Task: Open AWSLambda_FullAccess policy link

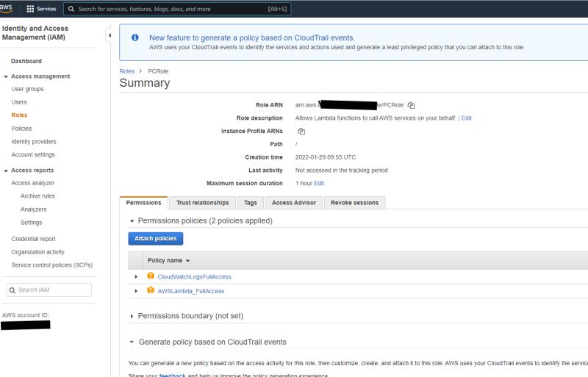Action: pos(191,291)
